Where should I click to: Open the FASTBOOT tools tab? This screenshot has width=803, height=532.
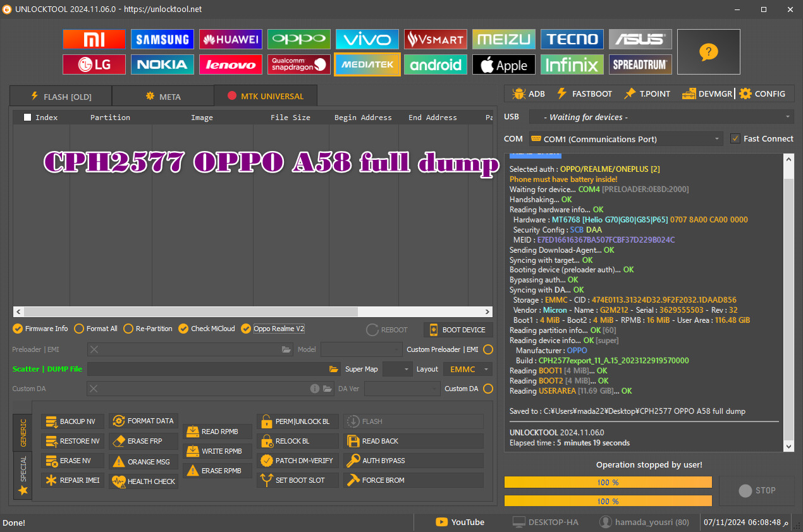point(584,94)
